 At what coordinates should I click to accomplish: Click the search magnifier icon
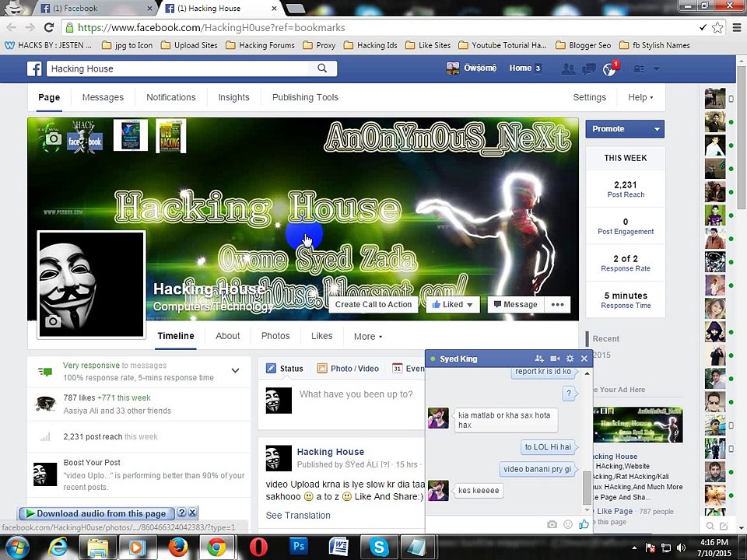[x=322, y=68]
